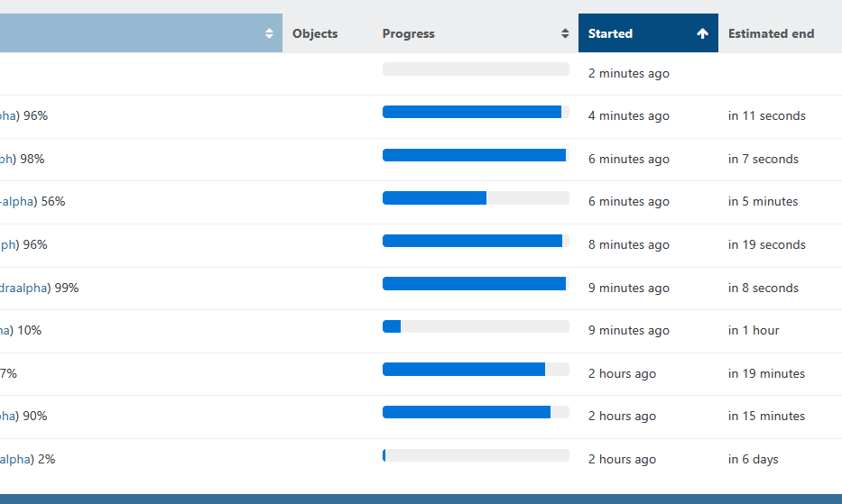Open the task link ending in alpha) 2%
The height and width of the screenshot is (504, 842).
click(x=16, y=459)
